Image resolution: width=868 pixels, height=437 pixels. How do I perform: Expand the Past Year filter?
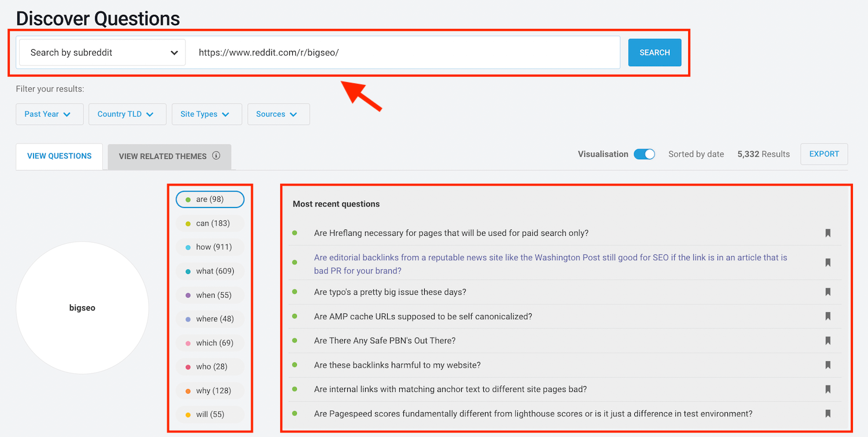coord(49,114)
